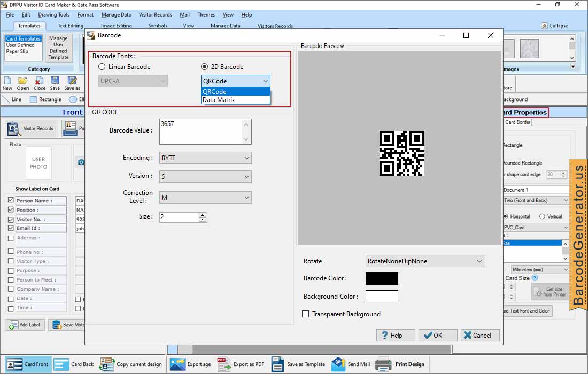
Task: Open the PVC_Card type dropdown
Action: pyautogui.click(x=536, y=228)
